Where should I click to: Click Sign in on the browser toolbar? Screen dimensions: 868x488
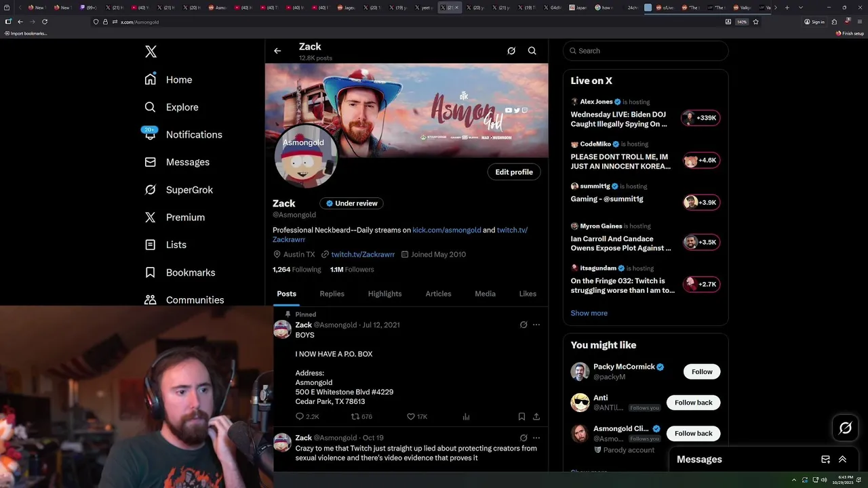pyautogui.click(x=814, y=22)
